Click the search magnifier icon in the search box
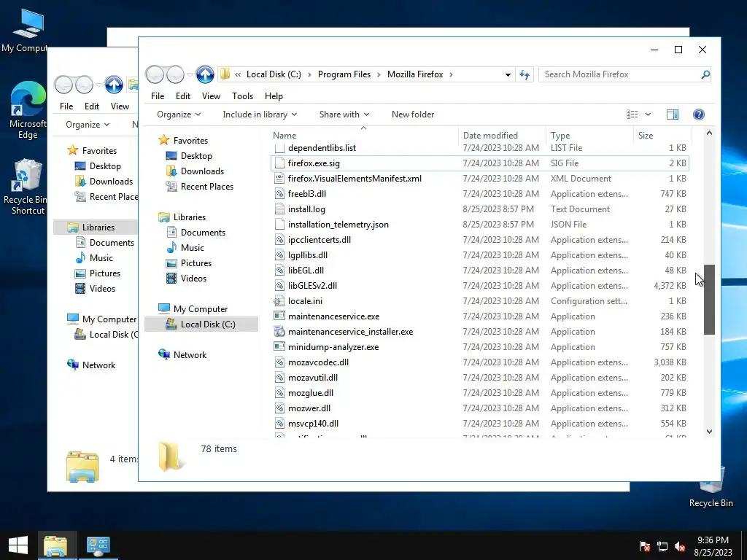This screenshot has width=747, height=560. tap(705, 75)
